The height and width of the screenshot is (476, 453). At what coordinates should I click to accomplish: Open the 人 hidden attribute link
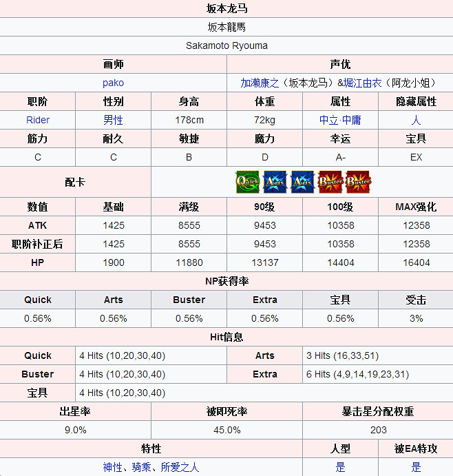point(416,120)
